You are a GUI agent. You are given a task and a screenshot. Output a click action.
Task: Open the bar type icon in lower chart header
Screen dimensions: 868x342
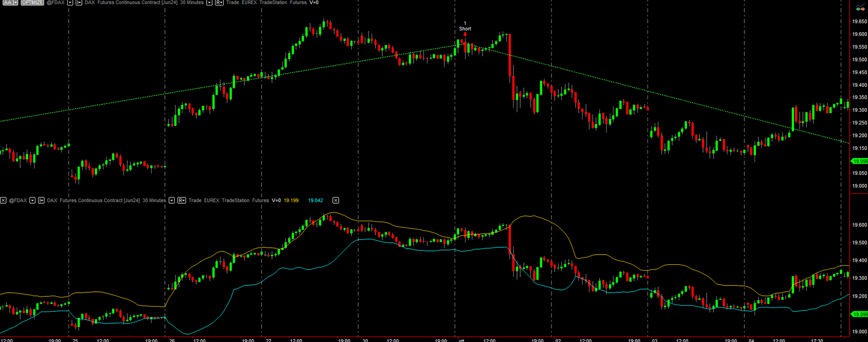pyautogui.click(x=41, y=200)
